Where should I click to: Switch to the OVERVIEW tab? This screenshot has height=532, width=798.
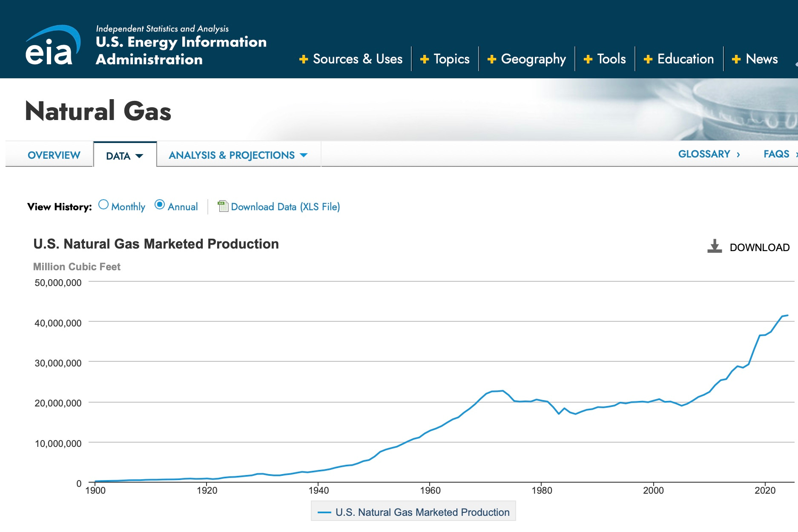[54, 155]
